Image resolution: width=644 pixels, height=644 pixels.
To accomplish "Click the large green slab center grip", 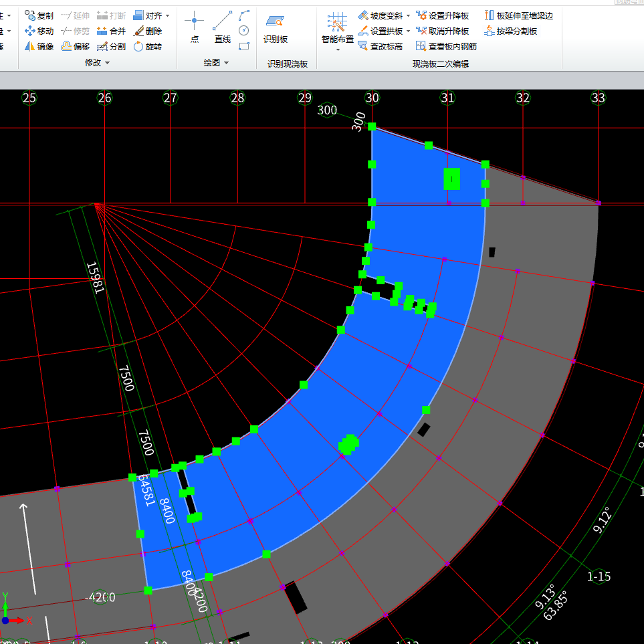I will tap(452, 179).
